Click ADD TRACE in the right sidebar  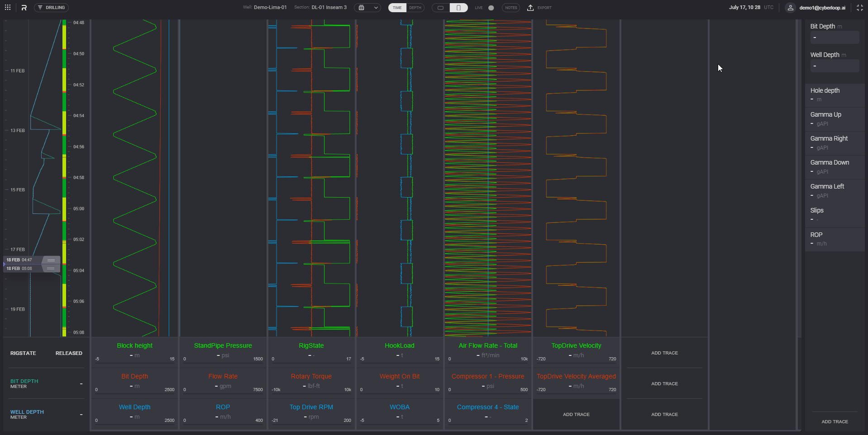(835, 421)
